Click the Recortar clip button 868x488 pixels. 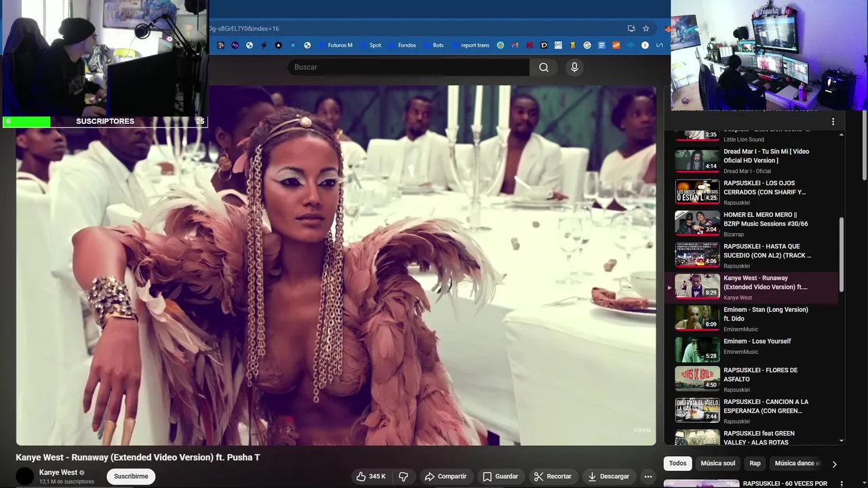pos(553,476)
